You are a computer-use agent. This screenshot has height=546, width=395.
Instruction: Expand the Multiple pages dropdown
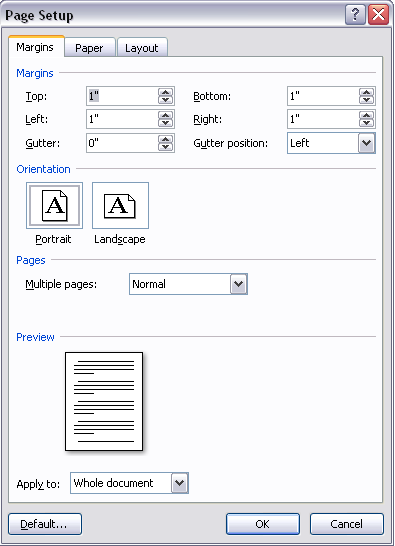pos(239,284)
